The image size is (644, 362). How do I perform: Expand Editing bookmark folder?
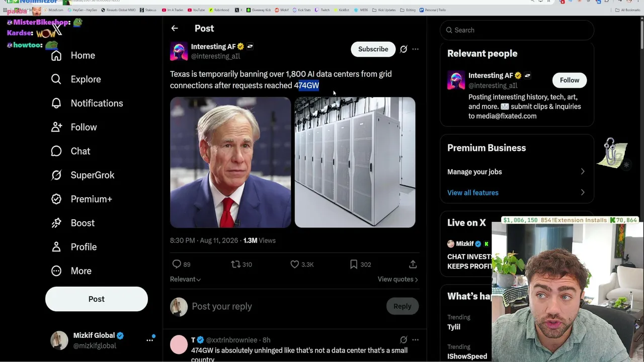pos(408,10)
